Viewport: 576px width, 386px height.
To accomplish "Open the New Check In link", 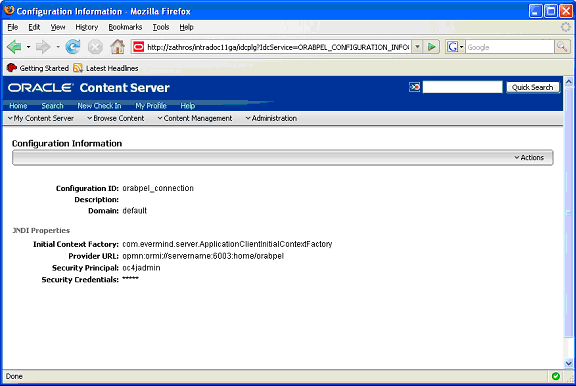I will (99, 106).
